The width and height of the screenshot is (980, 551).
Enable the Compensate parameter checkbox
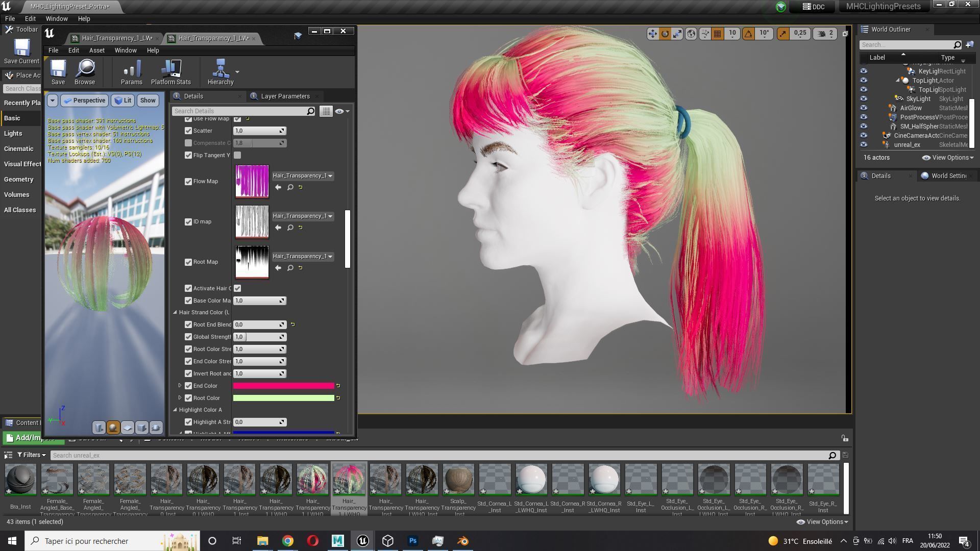point(188,143)
